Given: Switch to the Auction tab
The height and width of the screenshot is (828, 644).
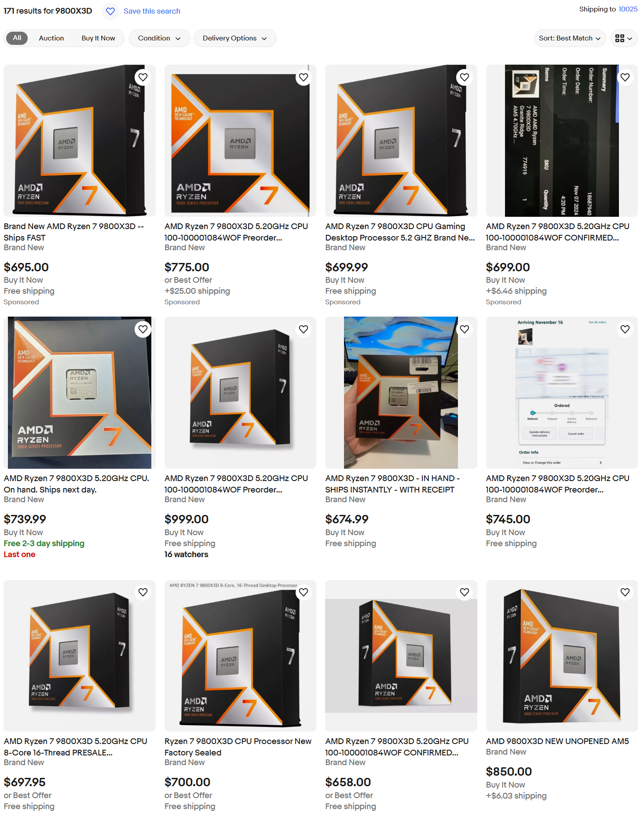Looking at the screenshot, I should click(x=51, y=38).
